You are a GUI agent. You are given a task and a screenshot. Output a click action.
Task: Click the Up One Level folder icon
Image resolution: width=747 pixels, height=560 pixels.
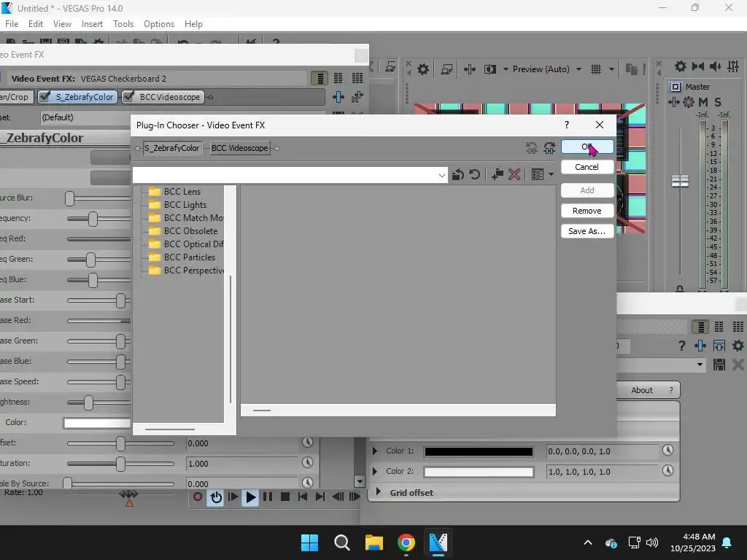458,175
